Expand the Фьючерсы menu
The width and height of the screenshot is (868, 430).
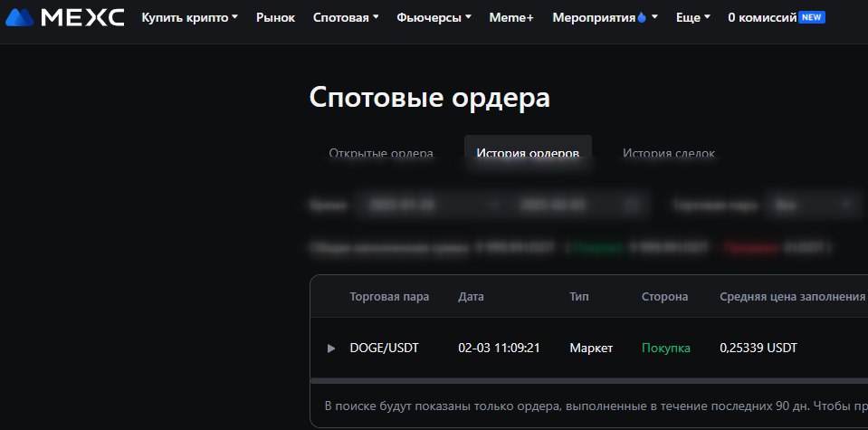click(434, 18)
